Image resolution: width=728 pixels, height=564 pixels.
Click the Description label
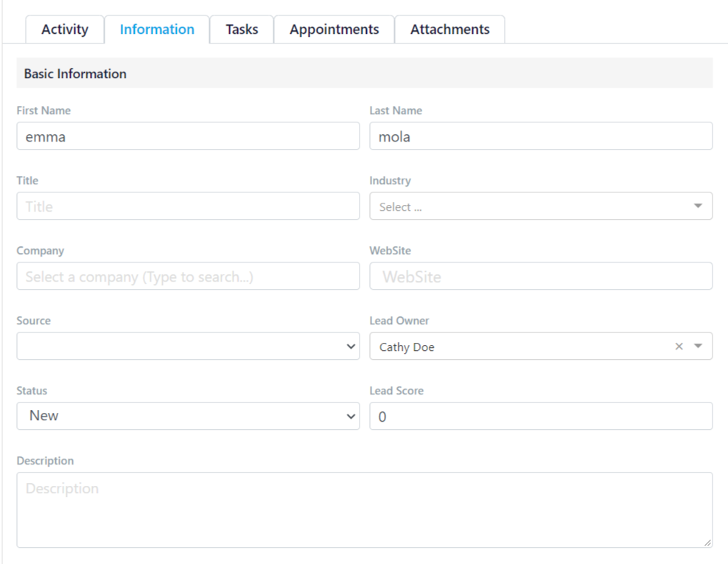click(x=45, y=461)
